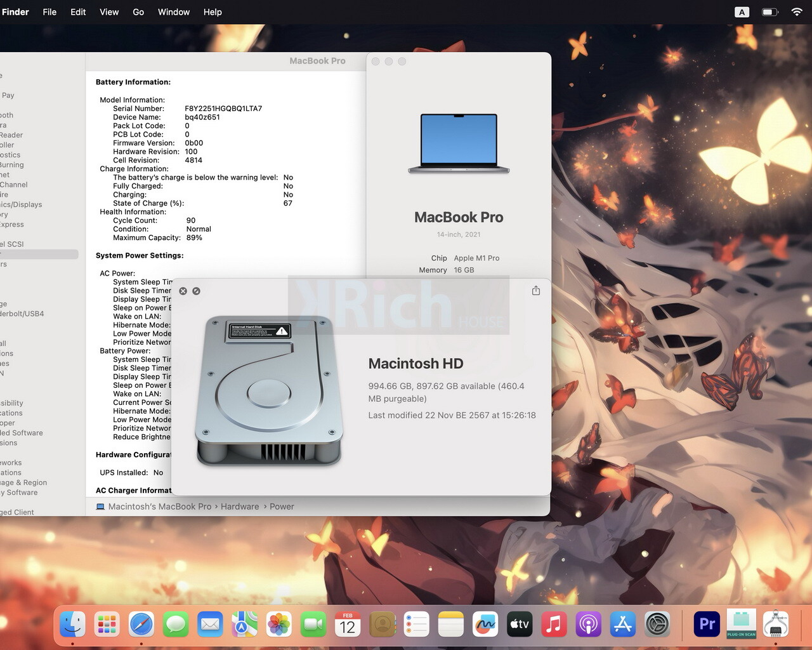Open System Information app in Dock
Image resolution: width=812 pixels, height=650 pixels.
[775, 625]
